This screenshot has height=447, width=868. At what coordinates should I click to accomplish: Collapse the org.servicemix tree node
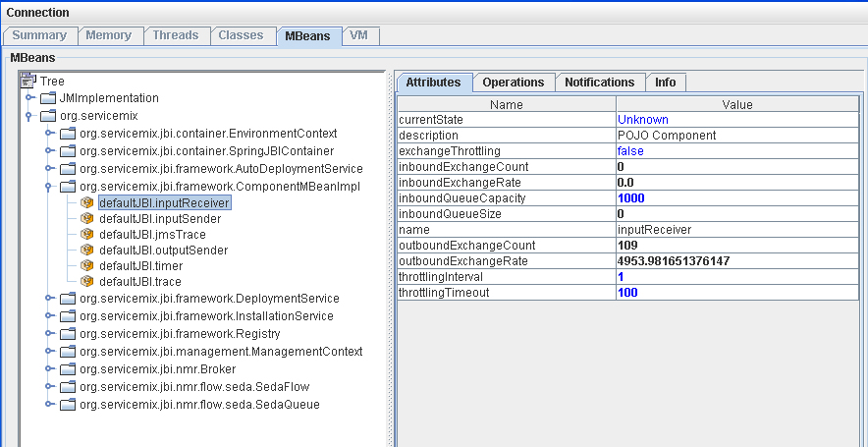pyautogui.click(x=29, y=116)
